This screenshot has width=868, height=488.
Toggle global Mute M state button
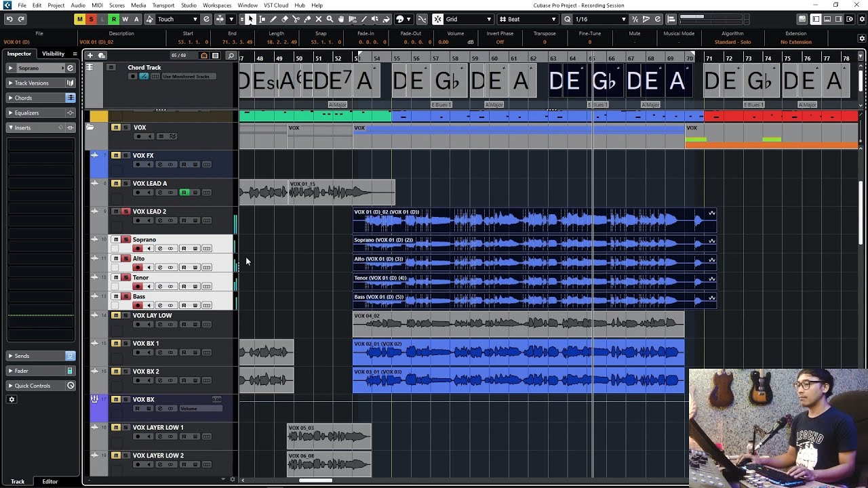pyautogui.click(x=80, y=19)
